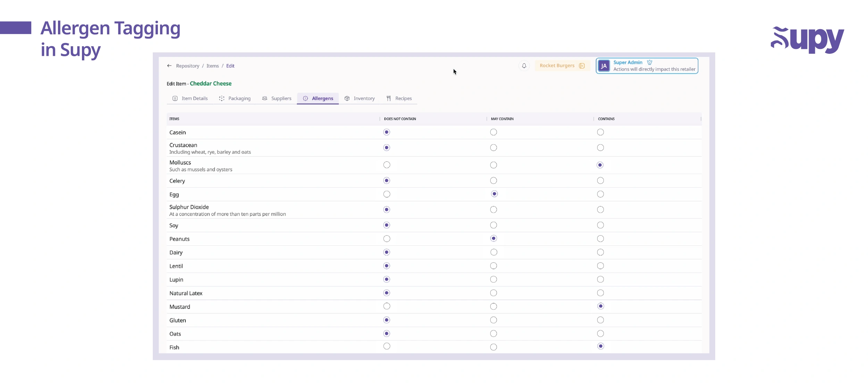Click the Recipes fork-and-knife icon

(x=389, y=99)
